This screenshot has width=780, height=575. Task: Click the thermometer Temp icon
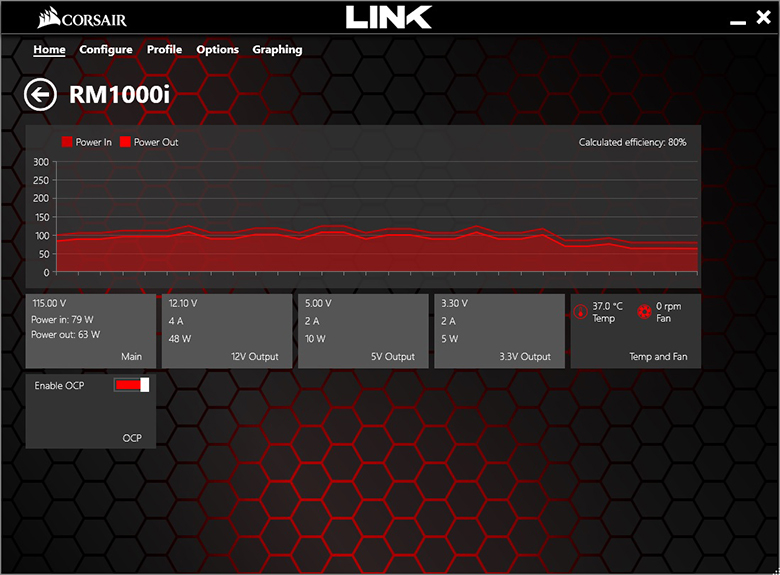click(x=581, y=312)
